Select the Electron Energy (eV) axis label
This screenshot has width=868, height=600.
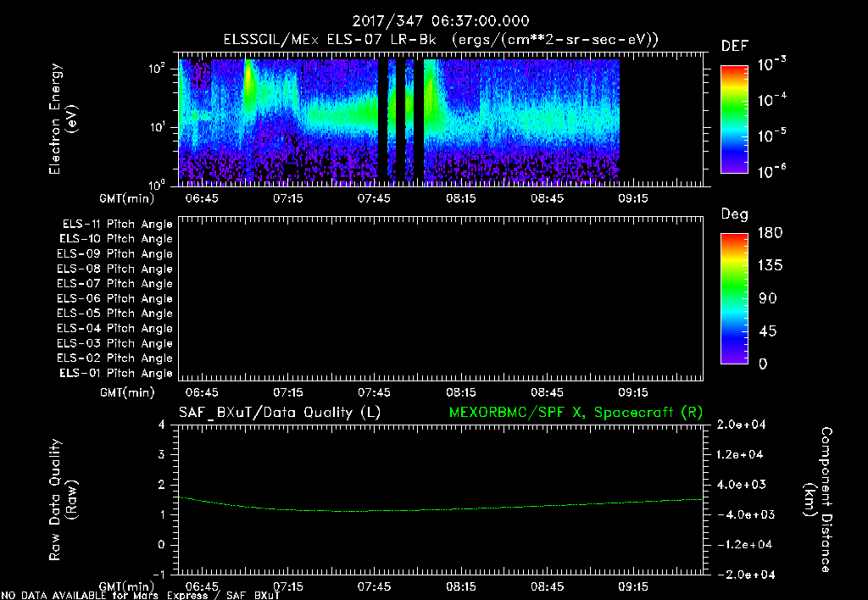tap(63, 119)
